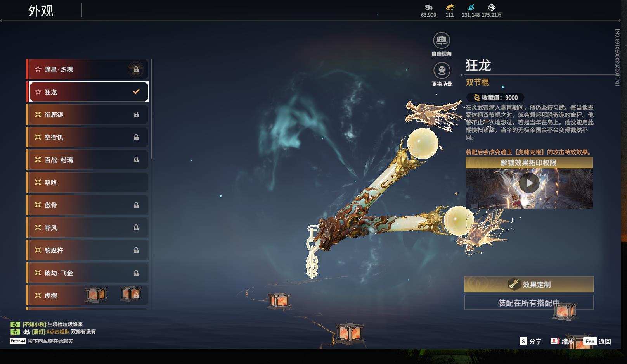Click lock icon on 空衔饥 row
627x364 pixels.
pos(136,137)
